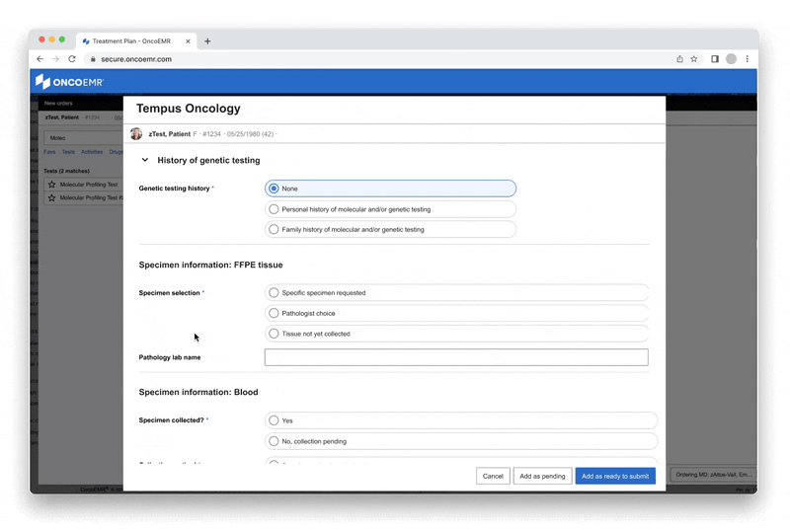Close the Treatment Plan tab
The height and width of the screenshot is (532, 790).
click(188, 41)
